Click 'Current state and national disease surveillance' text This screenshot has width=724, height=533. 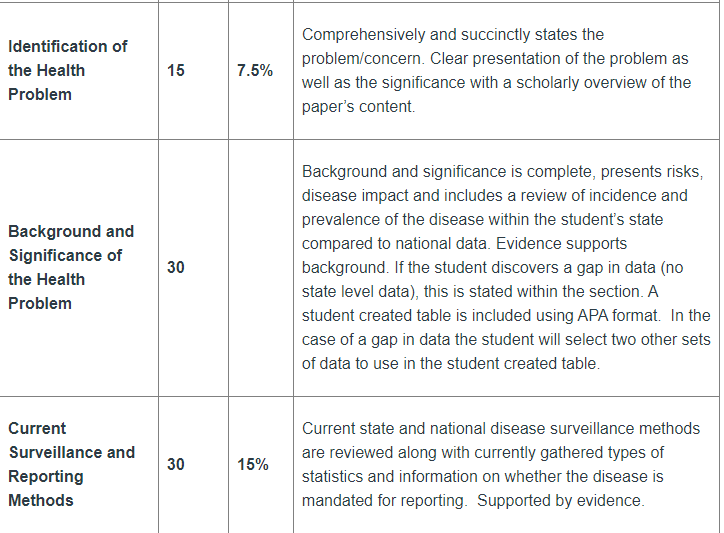click(x=468, y=428)
